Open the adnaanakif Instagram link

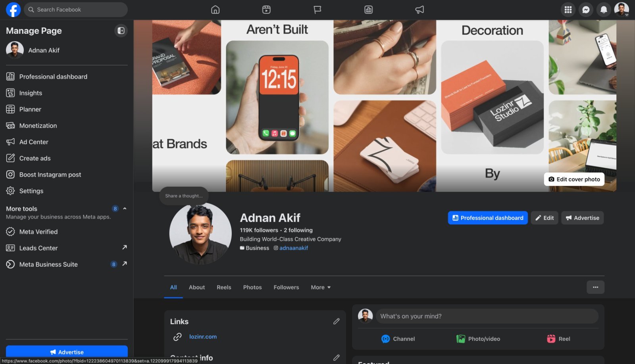pos(294,248)
